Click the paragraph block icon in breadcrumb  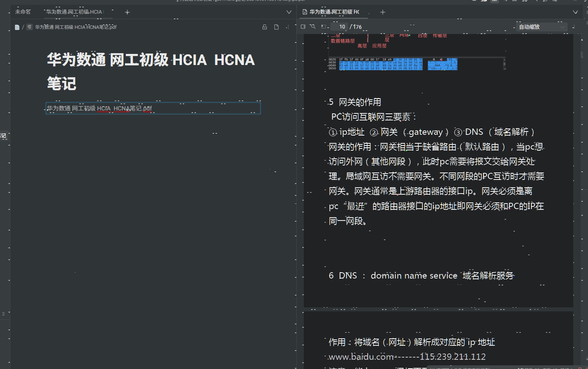pos(30,27)
